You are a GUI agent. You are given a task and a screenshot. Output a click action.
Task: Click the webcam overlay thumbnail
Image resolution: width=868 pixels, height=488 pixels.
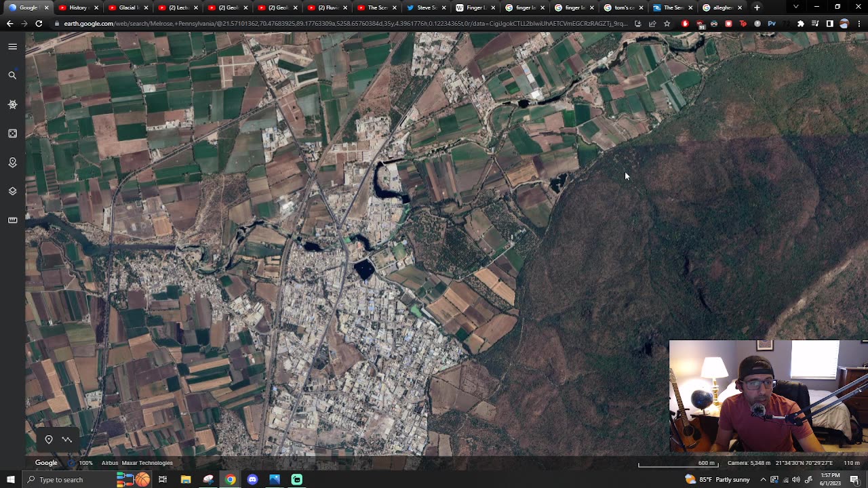coord(768,396)
